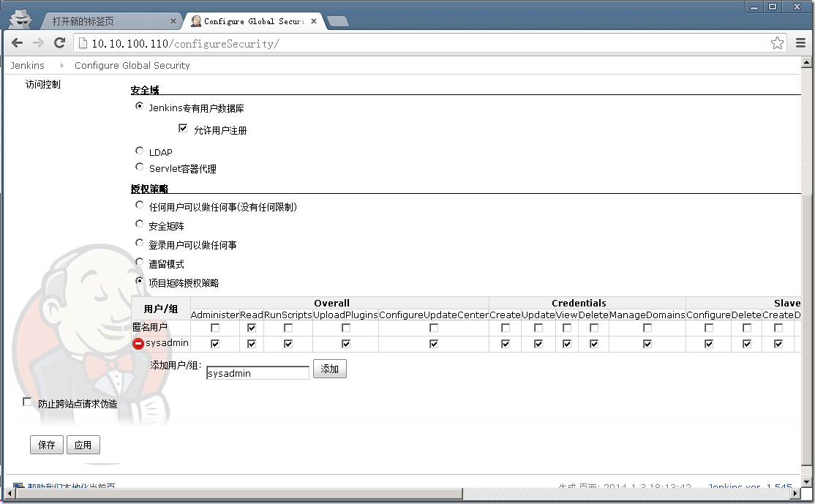Viewport: 815px width, 504px height.
Task: Click the Credentials column group header
Action: tap(579, 303)
